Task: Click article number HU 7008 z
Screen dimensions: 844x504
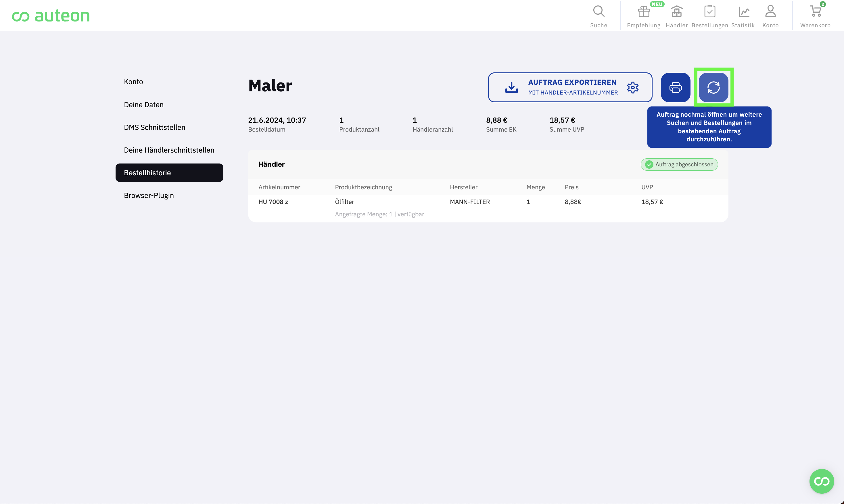Action: coord(273,202)
